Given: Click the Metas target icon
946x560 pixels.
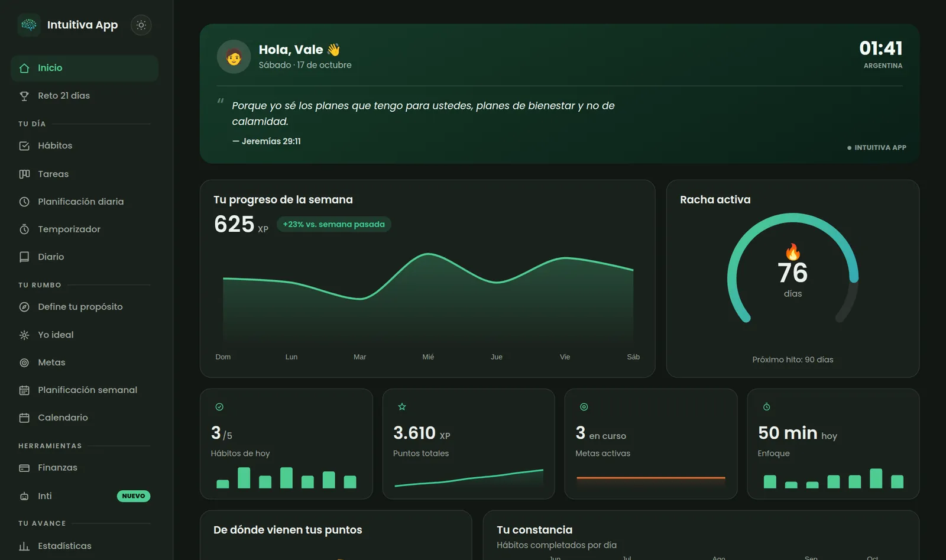Looking at the screenshot, I should (x=24, y=362).
